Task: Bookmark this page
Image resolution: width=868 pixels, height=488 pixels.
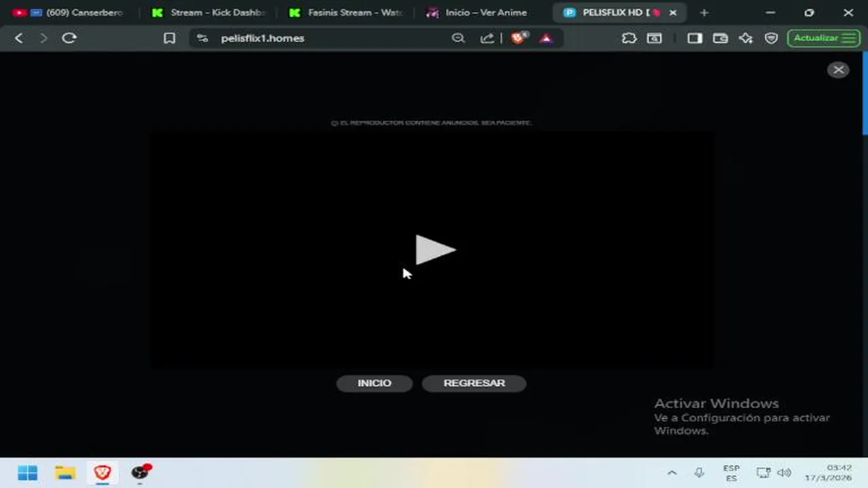Action: pyautogui.click(x=170, y=39)
